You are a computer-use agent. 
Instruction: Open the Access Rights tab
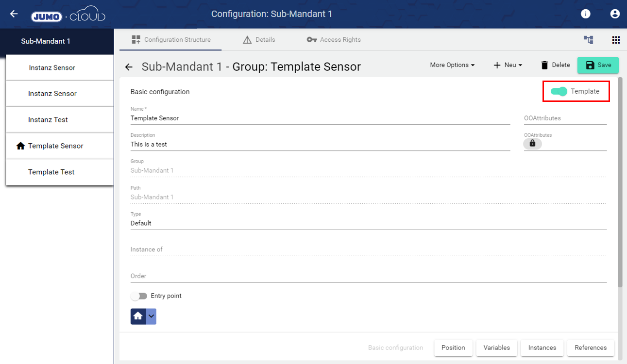334,40
